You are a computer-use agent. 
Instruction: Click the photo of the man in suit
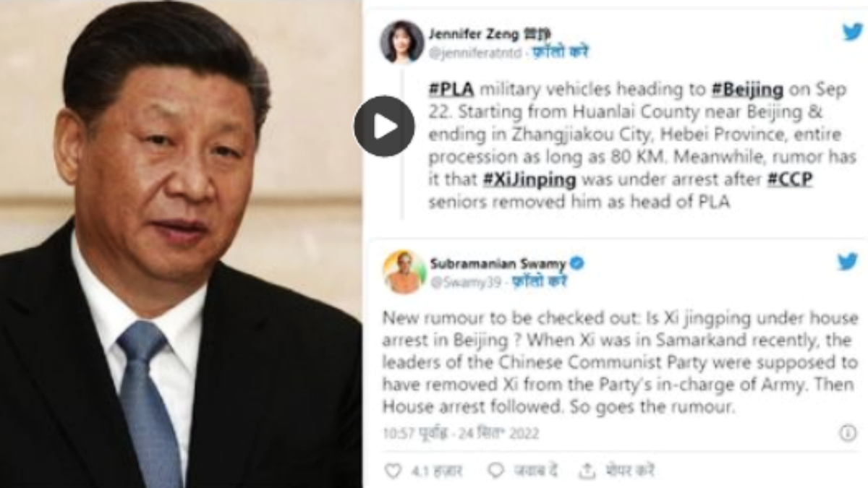(x=181, y=244)
